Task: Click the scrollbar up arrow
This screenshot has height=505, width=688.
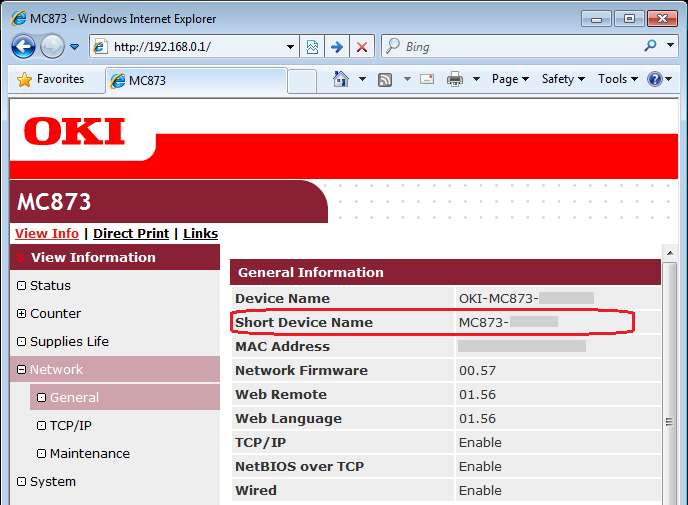Action: 670,253
